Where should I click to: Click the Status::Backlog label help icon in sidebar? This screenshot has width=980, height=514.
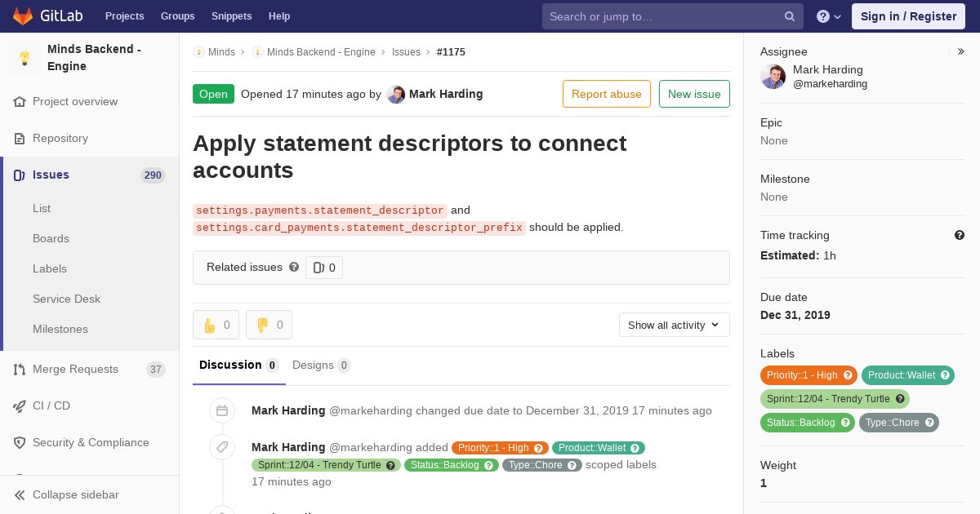click(845, 423)
